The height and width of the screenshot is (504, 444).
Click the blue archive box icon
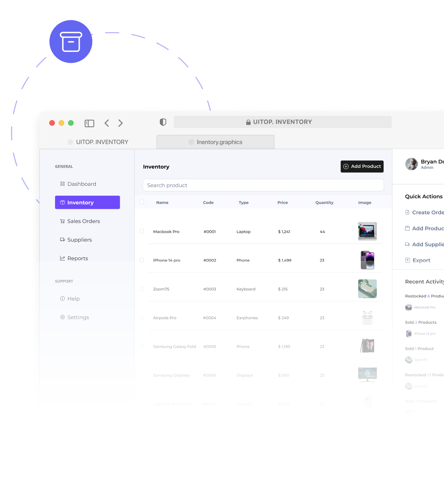pos(71,42)
